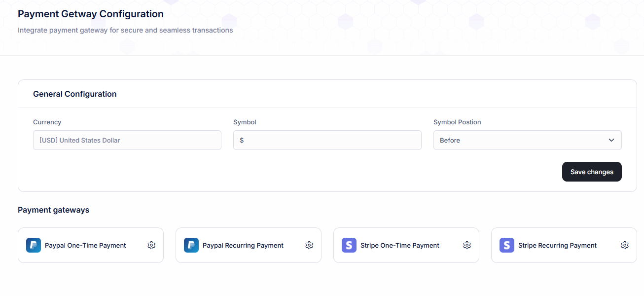Select the Paypal Recurring Payment label

243,245
